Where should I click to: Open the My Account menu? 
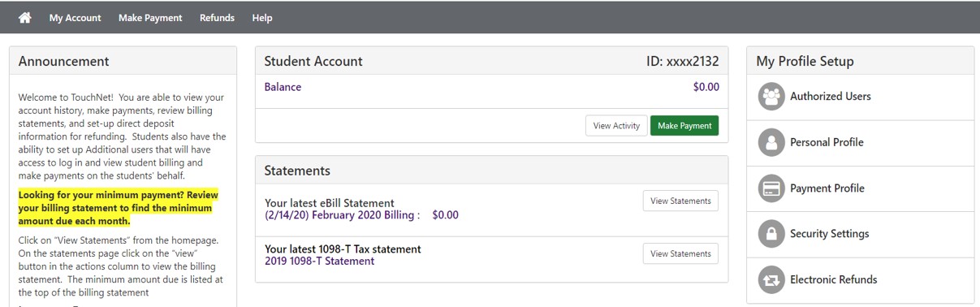pos(75,18)
